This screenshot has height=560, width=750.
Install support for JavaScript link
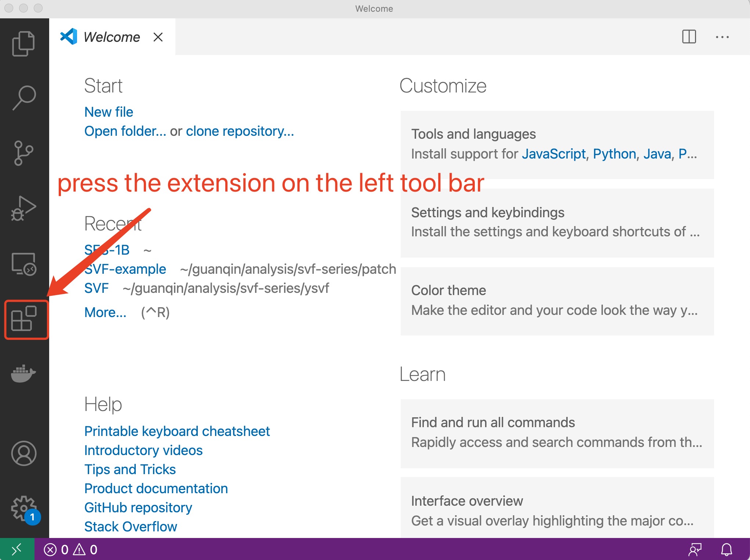[554, 154]
